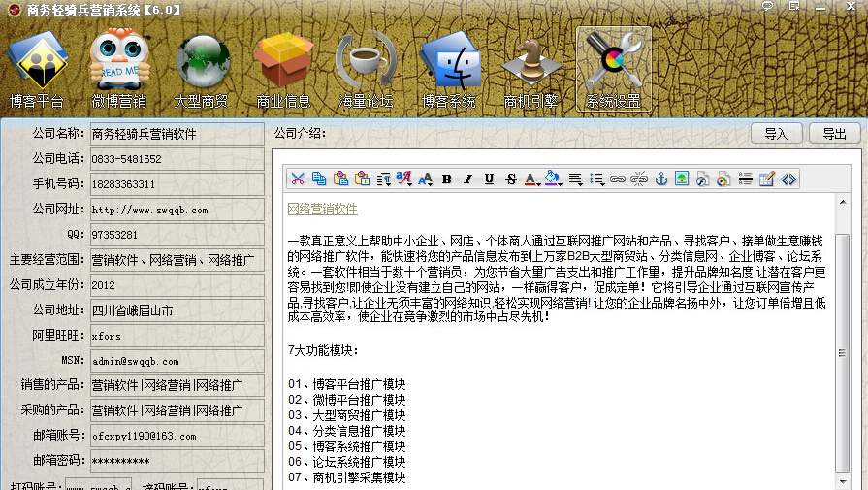Image resolution: width=868 pixels, height=490 pixels.
Task: Click the Paste as plain text icon
Action: tap(362, 179)
